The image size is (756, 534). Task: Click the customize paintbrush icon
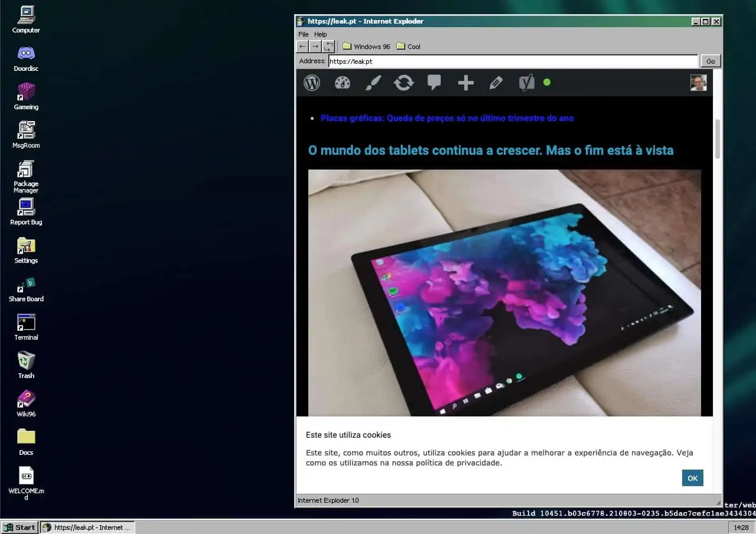point(373,83)
